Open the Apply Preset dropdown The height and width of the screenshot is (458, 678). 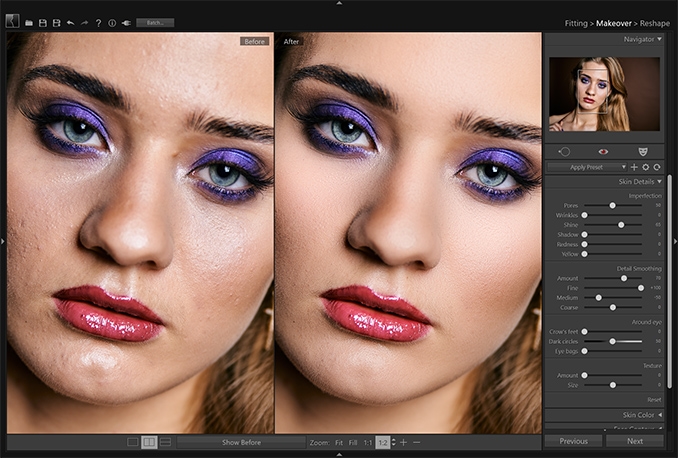[x=587, y=167]
